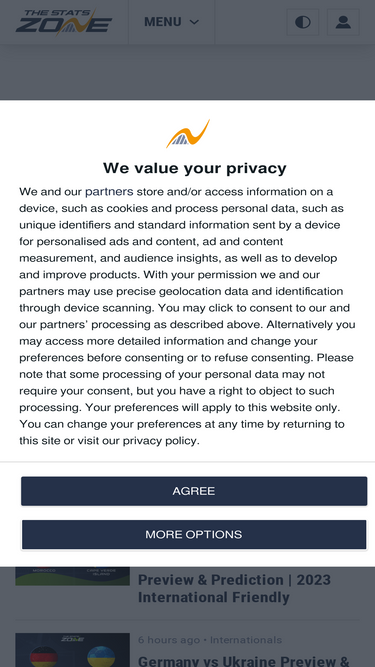The height and width of the screenshot is (667, 375).
Task: Toggle the dark mode contrast icon
Action: (303, 22)
